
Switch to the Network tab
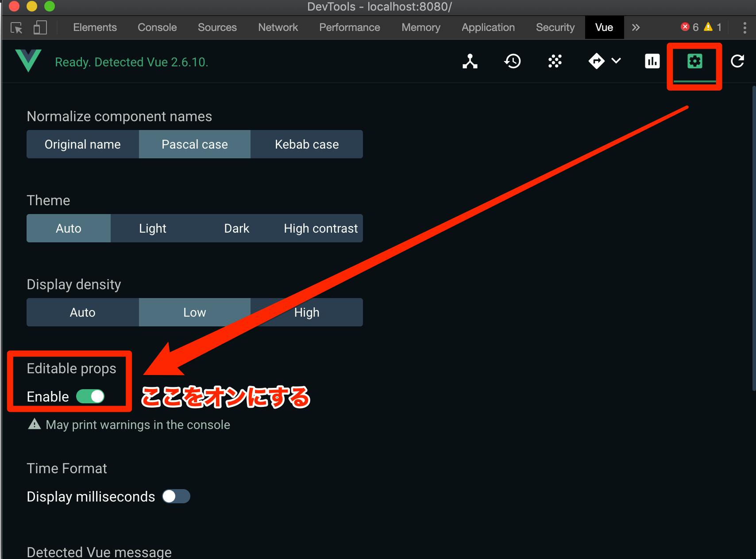[278, 27]
